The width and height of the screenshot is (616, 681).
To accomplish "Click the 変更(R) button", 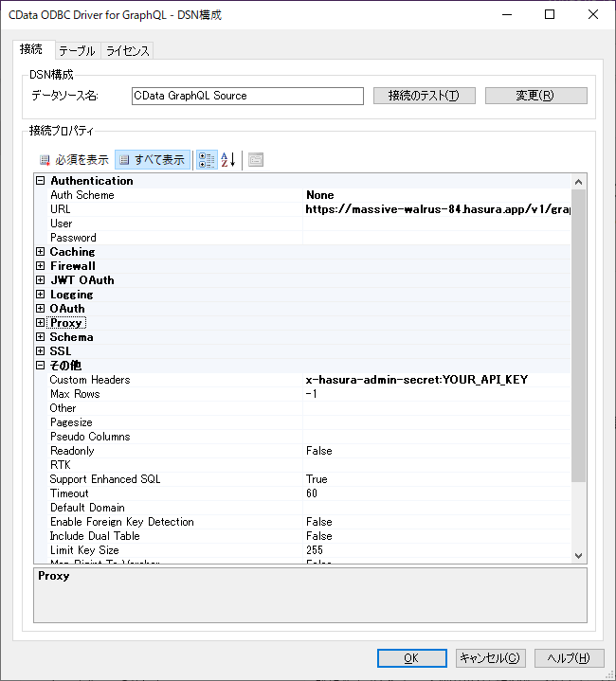I will coord(535,96).
